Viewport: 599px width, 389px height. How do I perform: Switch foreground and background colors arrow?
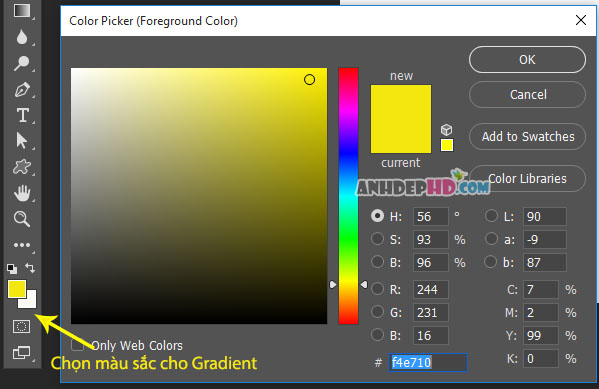pos(30,268)
